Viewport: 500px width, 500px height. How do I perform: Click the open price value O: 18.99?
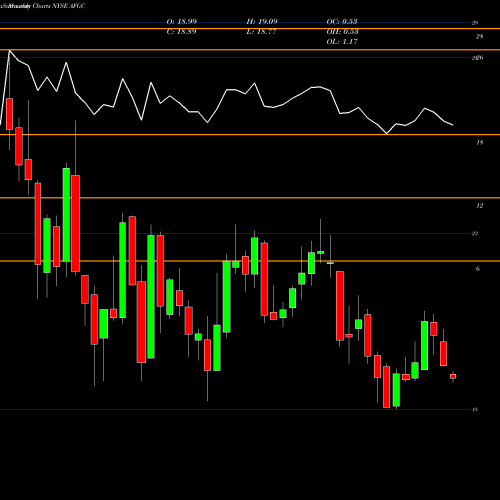tap(181, 22)
